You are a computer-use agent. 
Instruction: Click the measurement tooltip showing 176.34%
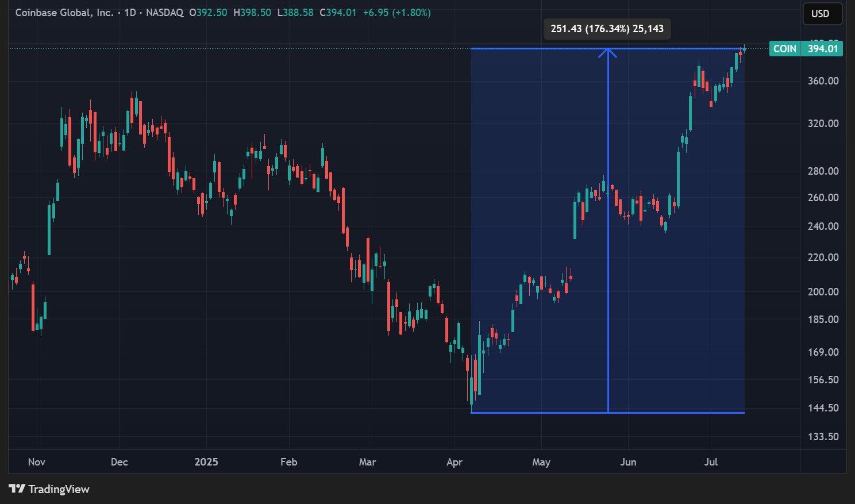607,29
